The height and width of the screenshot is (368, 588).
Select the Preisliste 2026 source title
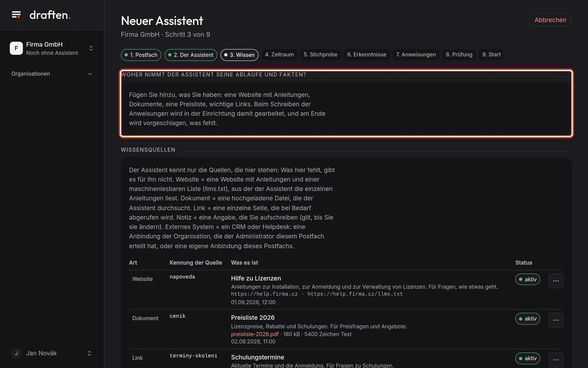click(253, 318)
